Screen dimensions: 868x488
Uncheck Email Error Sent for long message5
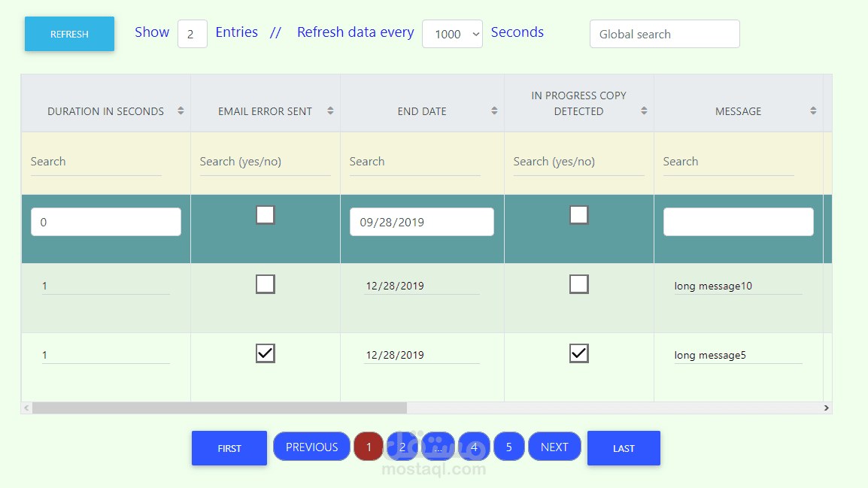pyautogui.click(x=266, y=353)
